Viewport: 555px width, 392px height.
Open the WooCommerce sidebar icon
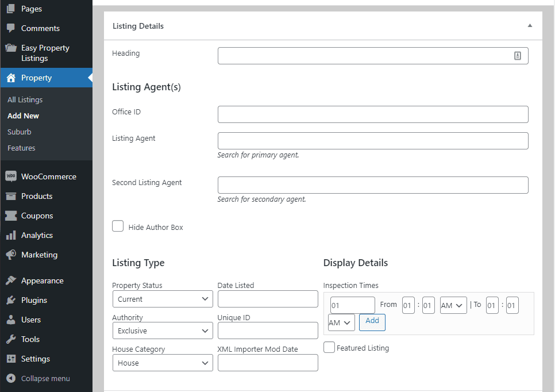click(x=11, y=176)
